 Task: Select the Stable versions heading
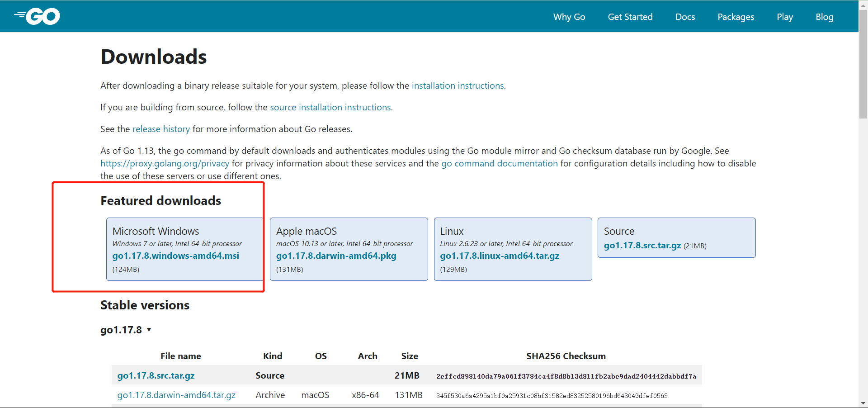[x=145, y=305]
